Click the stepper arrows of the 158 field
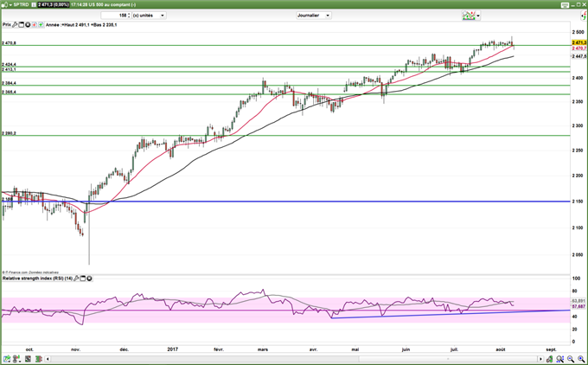The height and width of the screenshot is (365, 588). coord(129,16)
